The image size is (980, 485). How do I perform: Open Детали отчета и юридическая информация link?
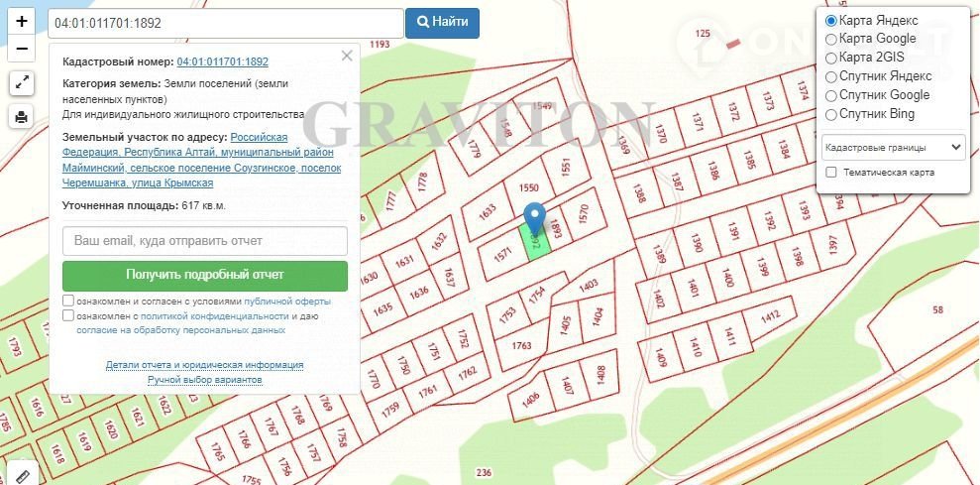pos(204,365)
